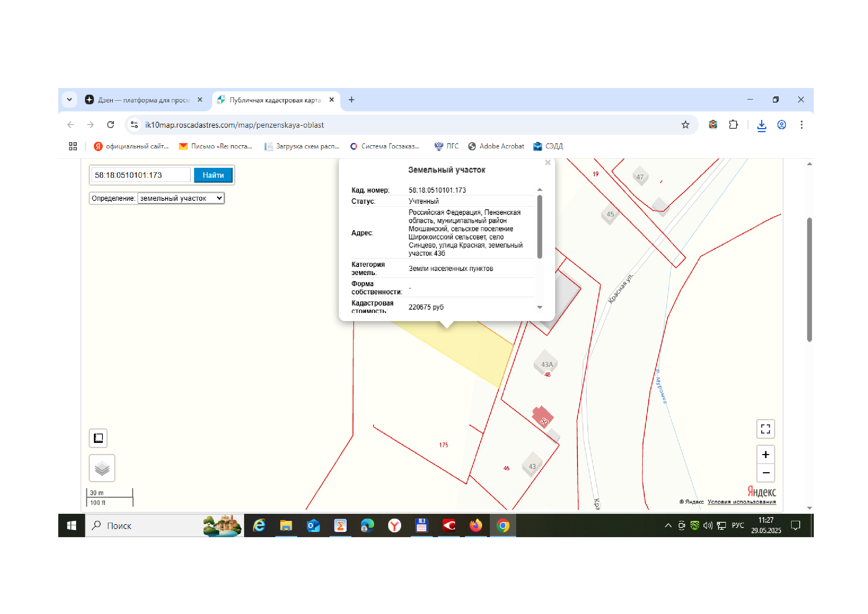The height and width of the screenshot is (614, 868).
Task: Zoom in the map with plus
Action: (766, 454)
